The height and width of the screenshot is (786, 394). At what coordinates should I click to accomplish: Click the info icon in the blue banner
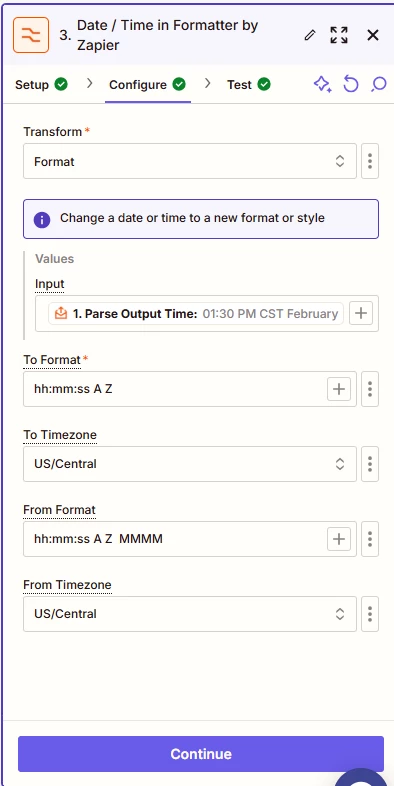pyautogui.click(x=42, y=219)
